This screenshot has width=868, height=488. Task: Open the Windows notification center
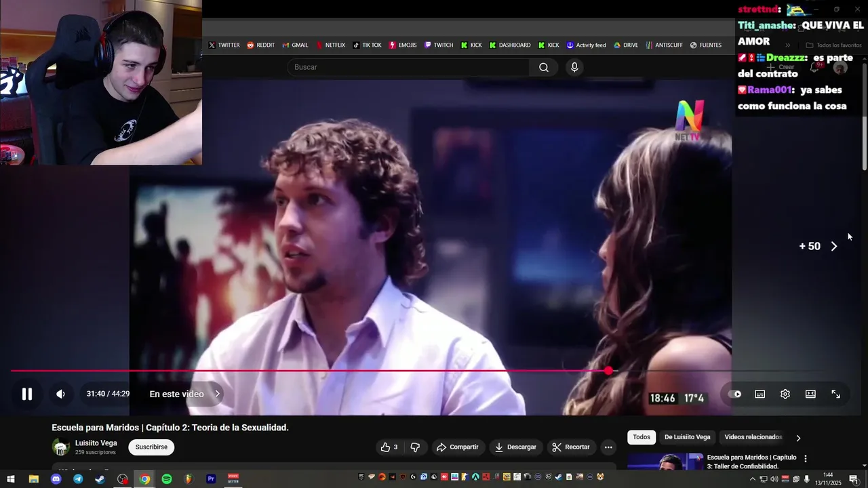(854, 479)
